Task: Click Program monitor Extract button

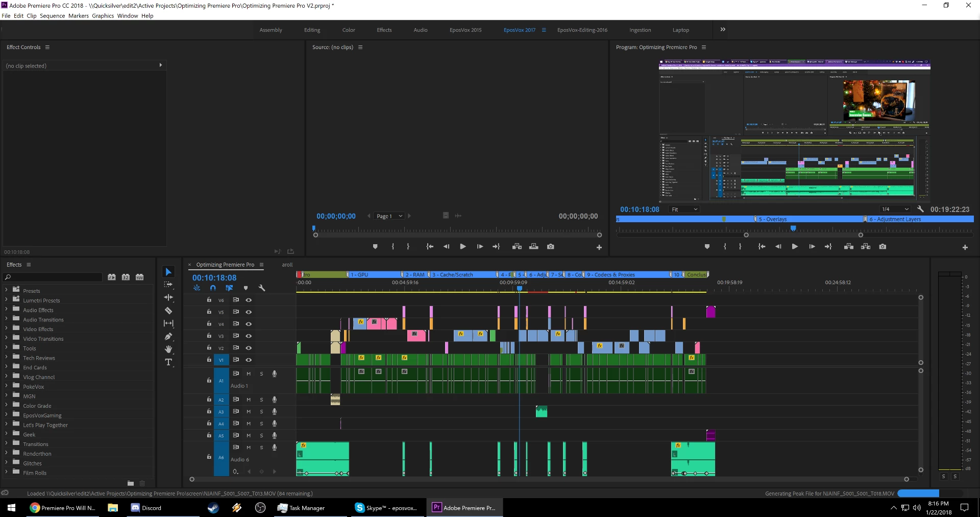Action: pyautogui.click(x=866, y=247)
